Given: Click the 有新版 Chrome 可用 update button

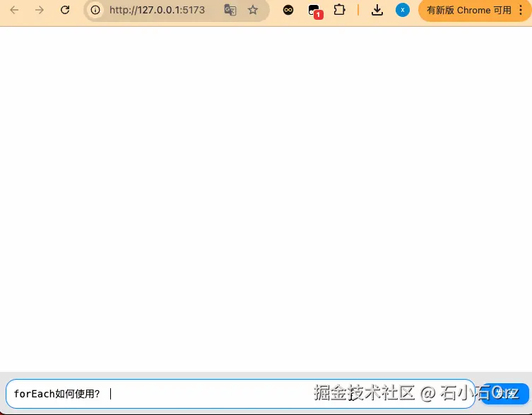Looking at the screenshot, I should pos(468,10).
